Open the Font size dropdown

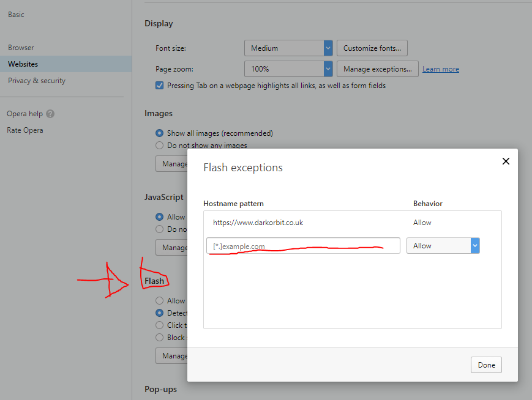tap(288, 48)
